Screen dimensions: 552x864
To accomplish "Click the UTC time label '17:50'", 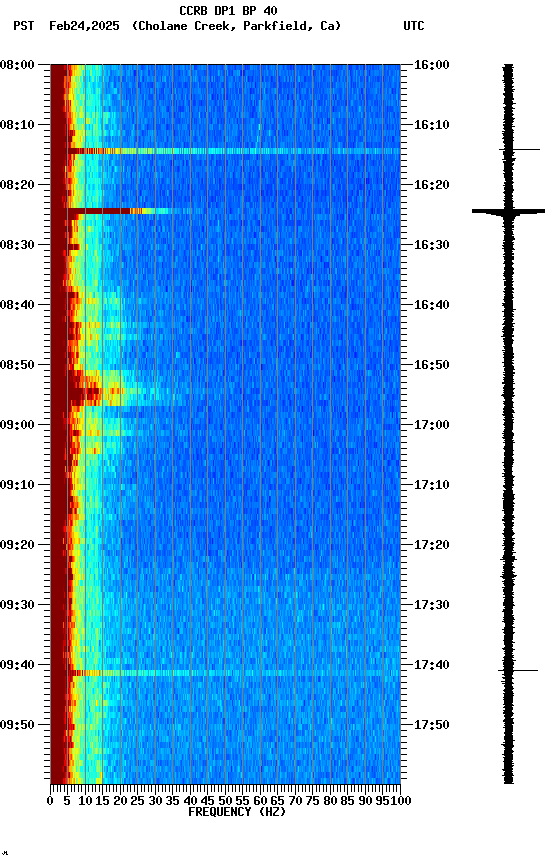I will [x=432, y=725].
